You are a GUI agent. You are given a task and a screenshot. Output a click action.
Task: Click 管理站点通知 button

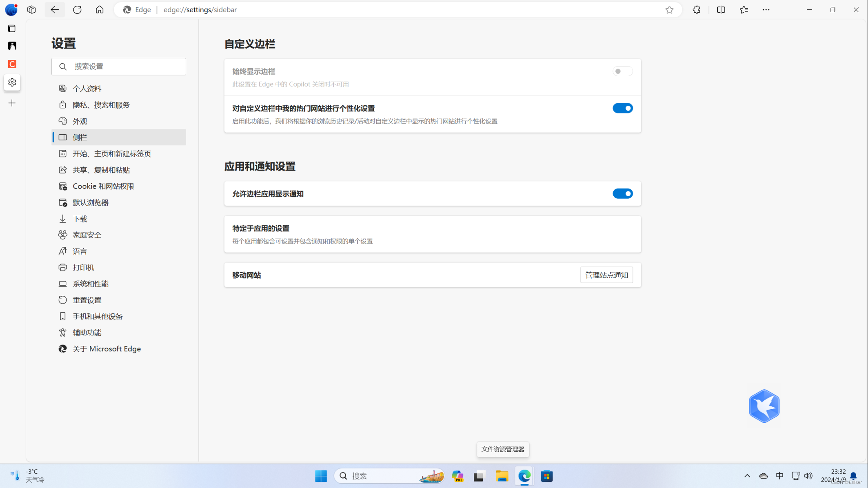[607, 275]
